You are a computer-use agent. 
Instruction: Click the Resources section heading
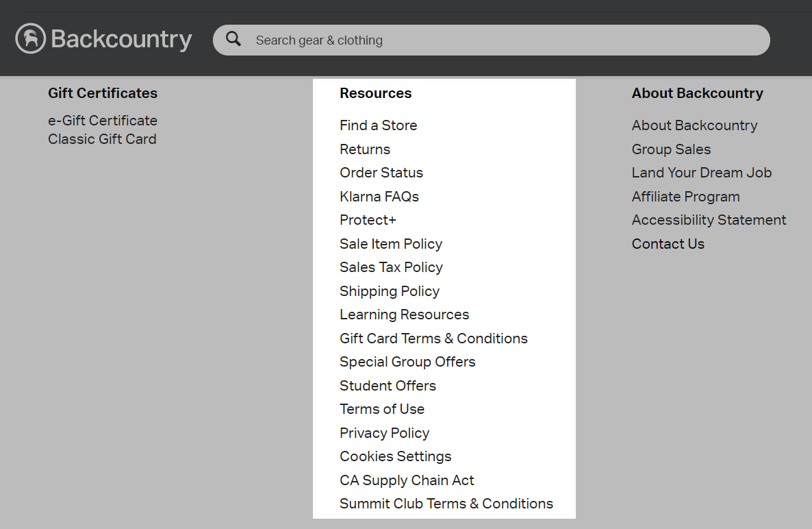point(375,93)
